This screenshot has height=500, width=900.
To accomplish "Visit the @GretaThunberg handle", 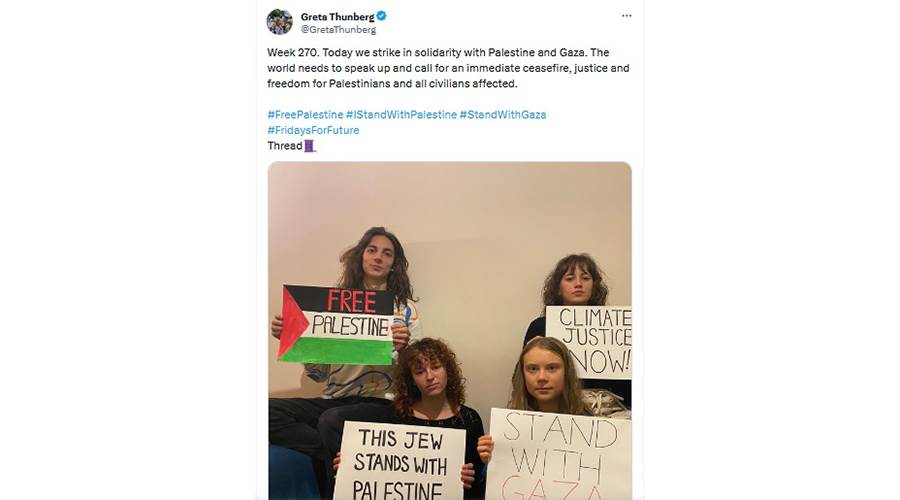I will [339, 29].
